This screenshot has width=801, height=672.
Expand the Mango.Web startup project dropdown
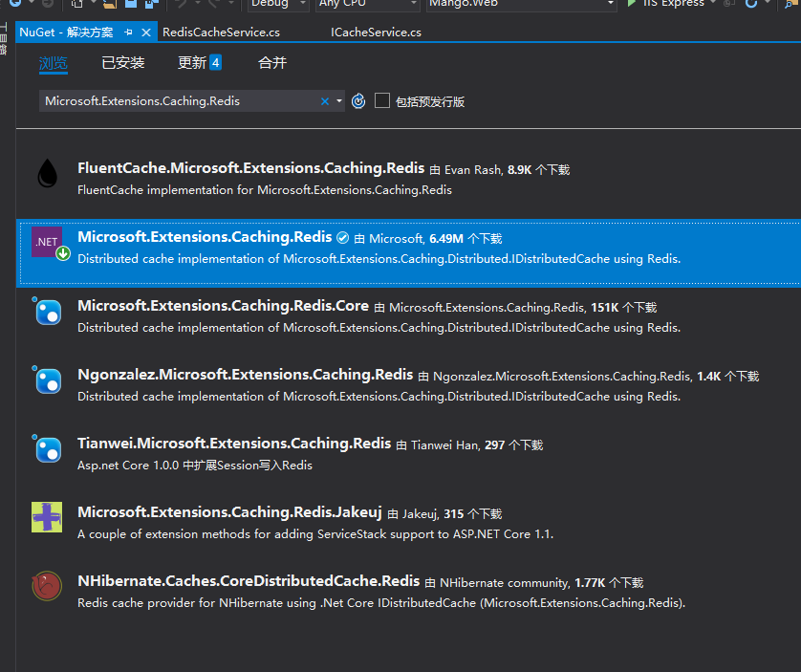(x=610, y=4)
